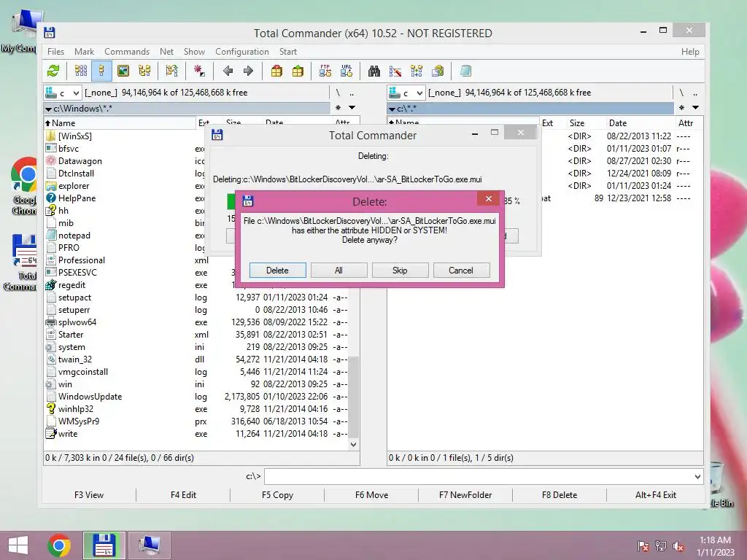Open right panel favorites asterisk menu

pos(682,108)
